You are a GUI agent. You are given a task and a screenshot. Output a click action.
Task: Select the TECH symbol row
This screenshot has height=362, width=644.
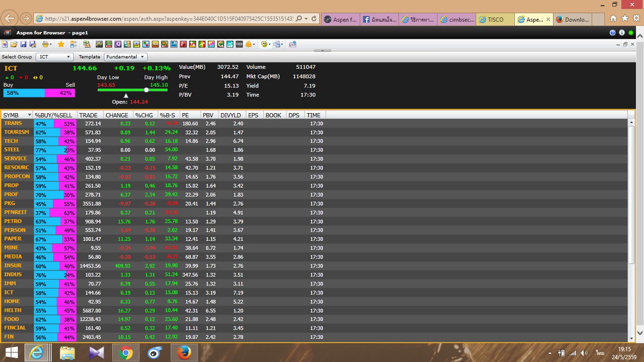click(x=314, y=141)
